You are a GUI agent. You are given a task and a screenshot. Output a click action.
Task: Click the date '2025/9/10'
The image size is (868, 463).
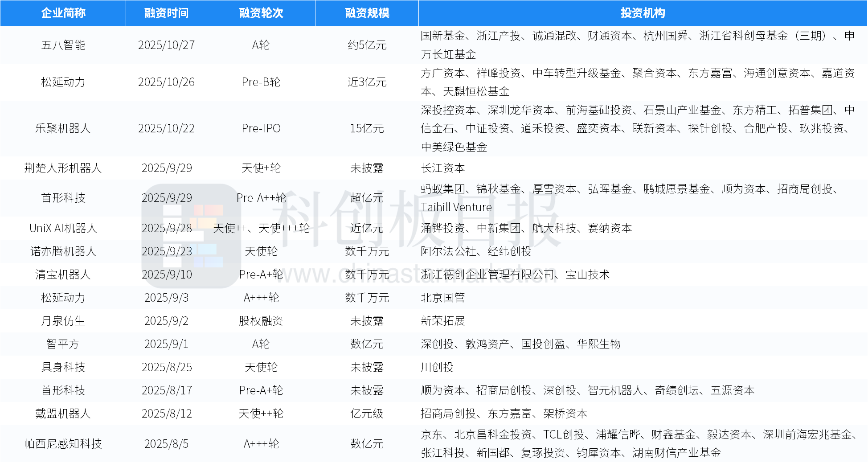166,275
